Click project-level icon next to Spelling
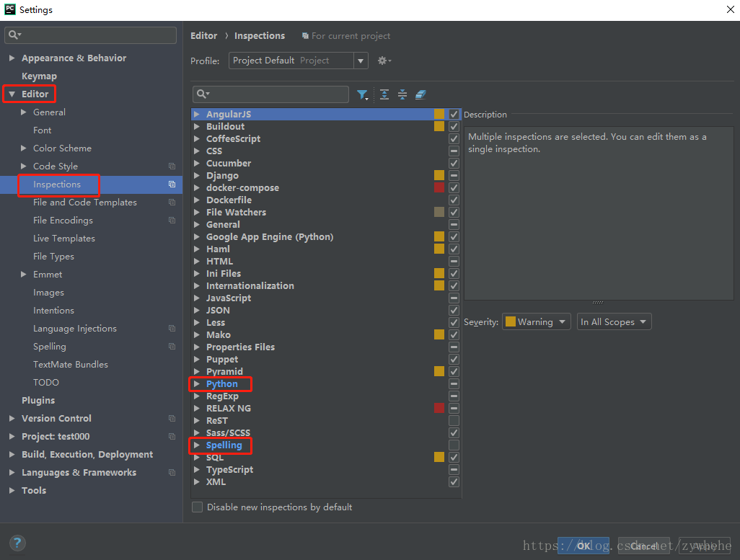The width and height of the screenshot is (740, 560). point(172,346)
